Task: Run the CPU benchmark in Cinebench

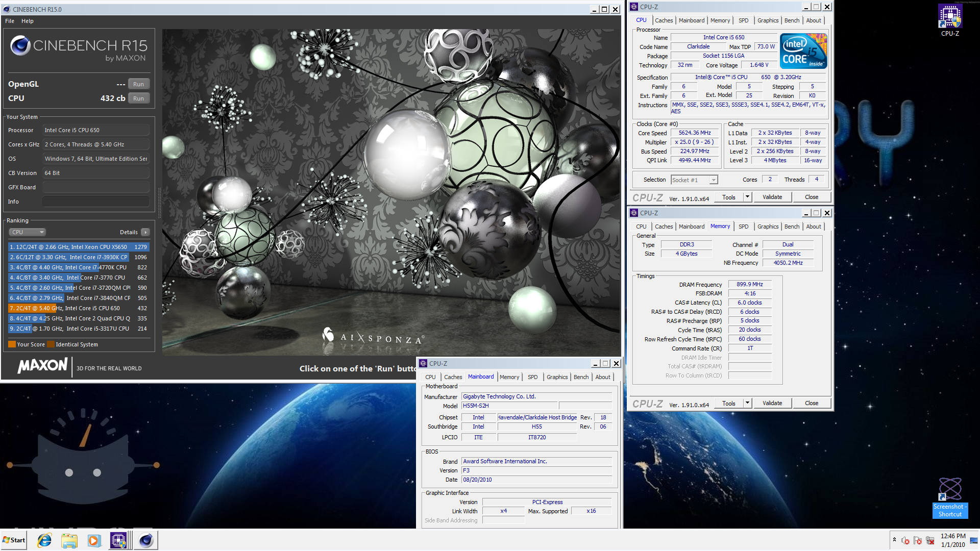Action: coord(138,98)
